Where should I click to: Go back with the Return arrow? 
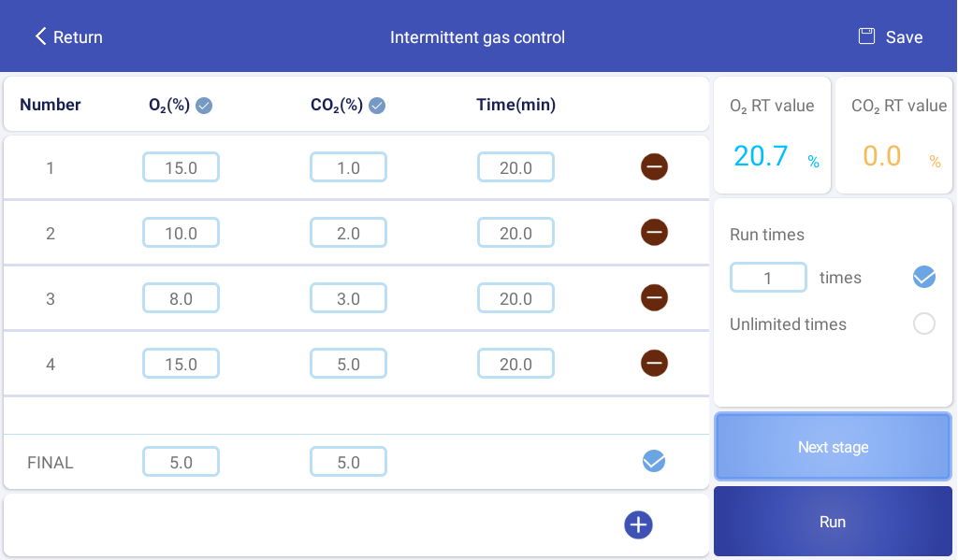41,36
